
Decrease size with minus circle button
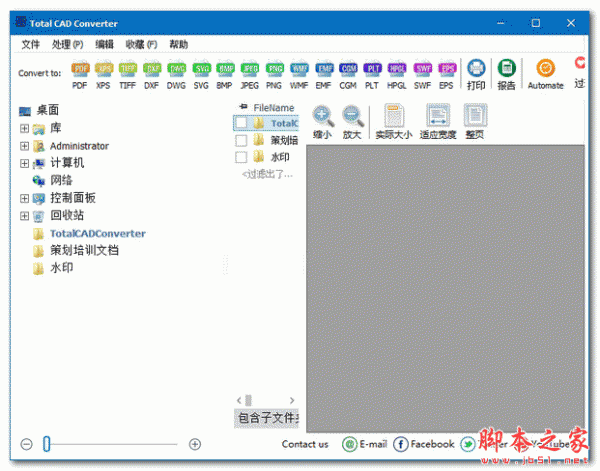pos(26,444)
